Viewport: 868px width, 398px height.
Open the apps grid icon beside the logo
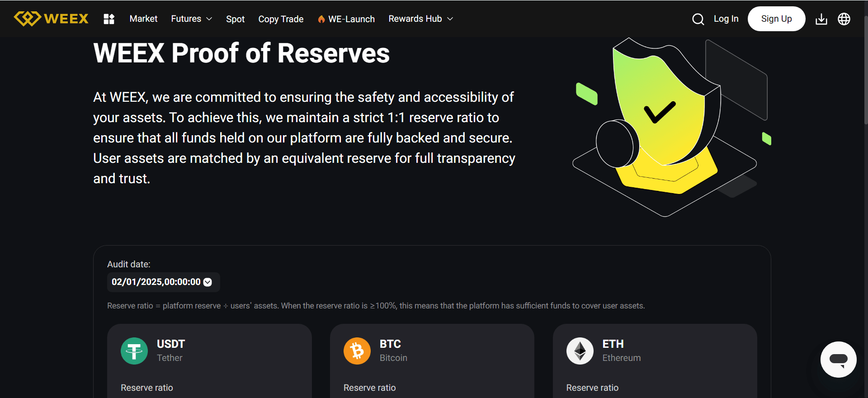109,19
